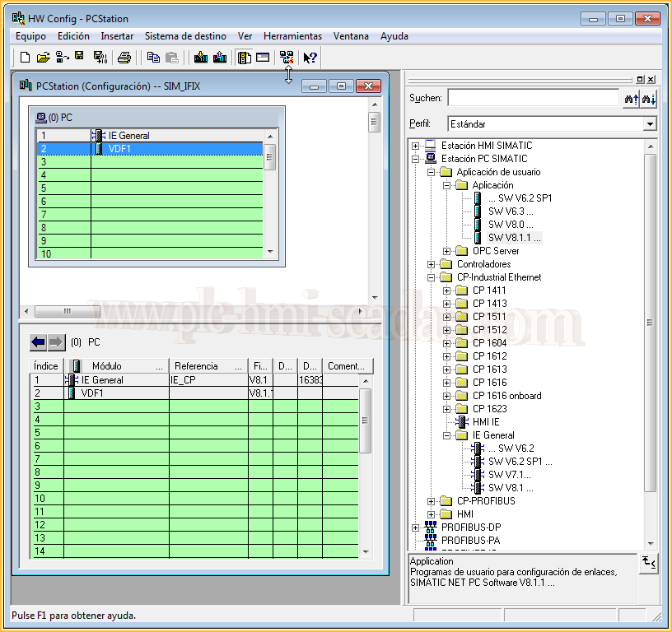The height and width of the screenshot is (632, 672).
Task: Click the Open folder toolbar icon
Action: coord(44,58)
